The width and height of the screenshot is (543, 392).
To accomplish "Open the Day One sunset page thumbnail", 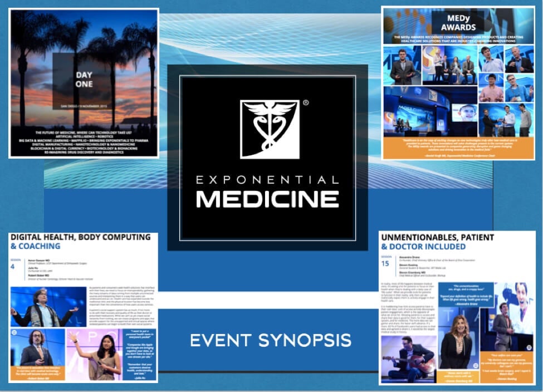I will pos(84,83).
